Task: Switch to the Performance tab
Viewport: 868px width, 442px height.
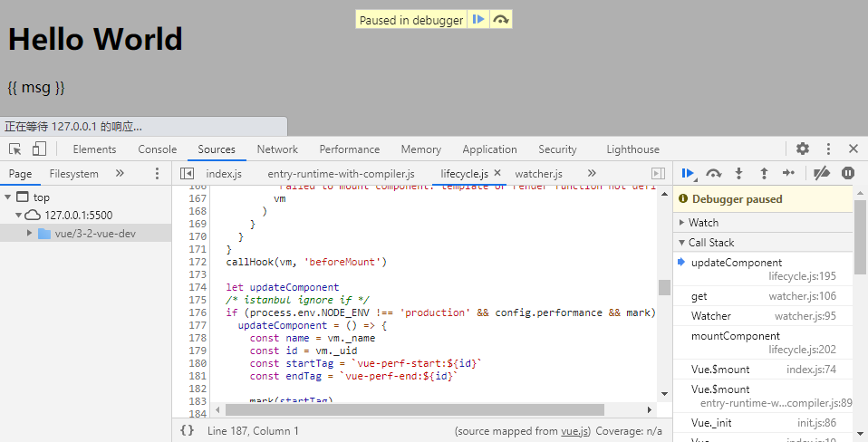Action: click(350, 149)
